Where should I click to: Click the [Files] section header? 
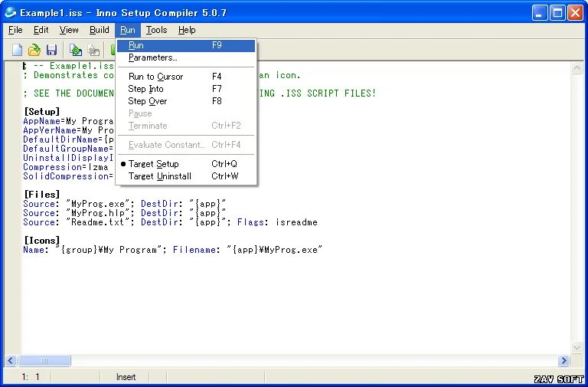pos(41,195)
